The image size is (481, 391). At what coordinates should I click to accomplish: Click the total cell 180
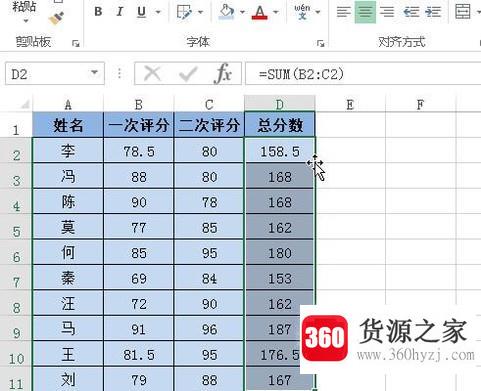(x=280, y=252)
